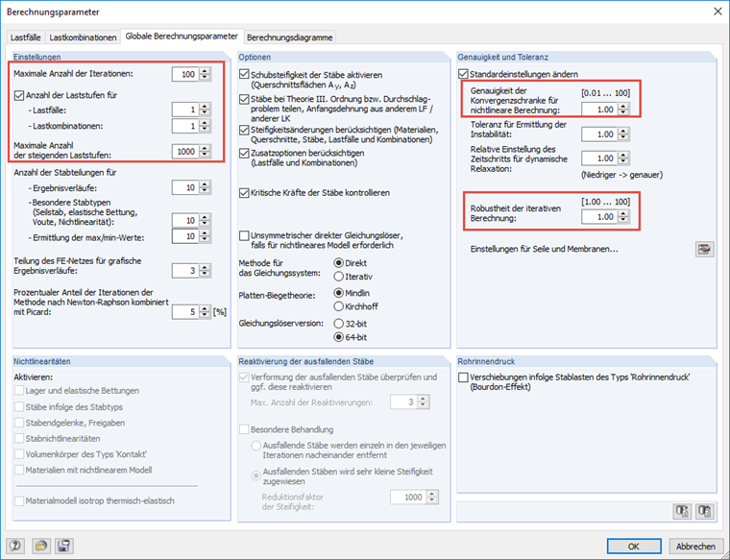Click the left import parameters icon beside OK

(x=683, y=512)
